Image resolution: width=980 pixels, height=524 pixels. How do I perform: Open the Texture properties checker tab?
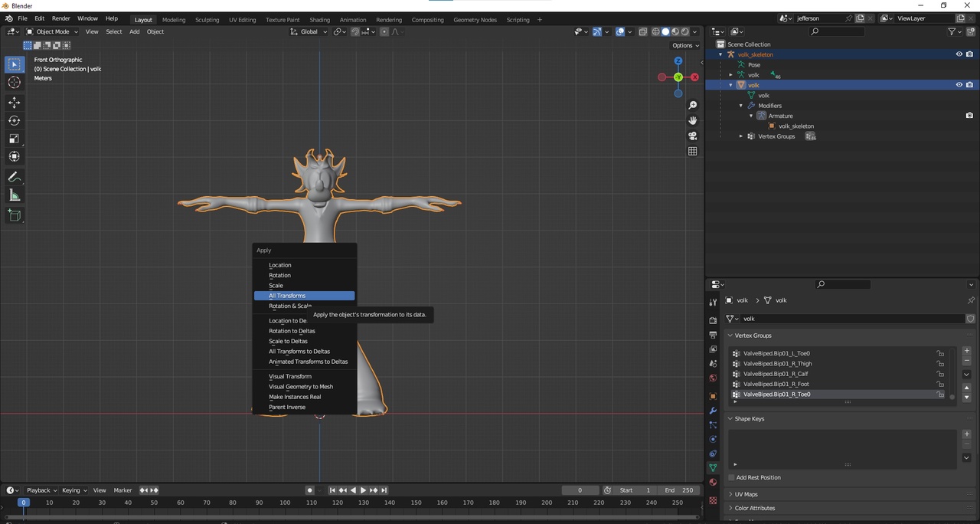[713, 500]
